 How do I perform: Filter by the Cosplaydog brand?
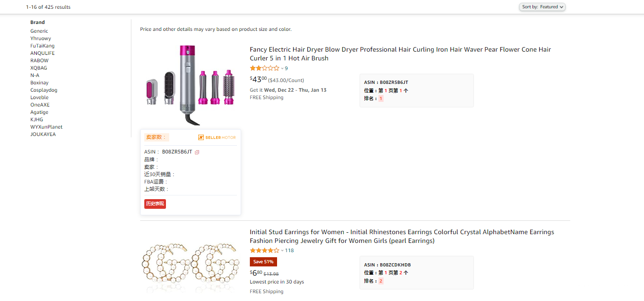pyautogui.click(x=44, y=90)
